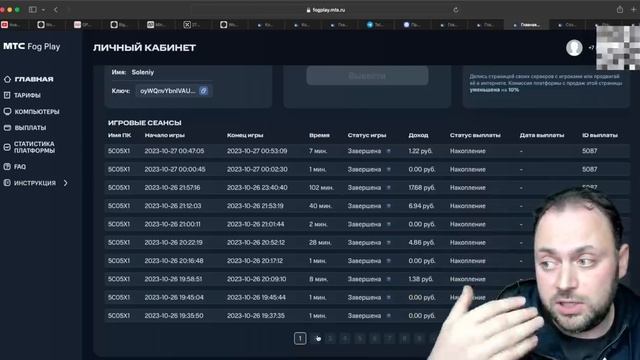
Task: Click the browser back arrow
Action: tap(56, 9)
